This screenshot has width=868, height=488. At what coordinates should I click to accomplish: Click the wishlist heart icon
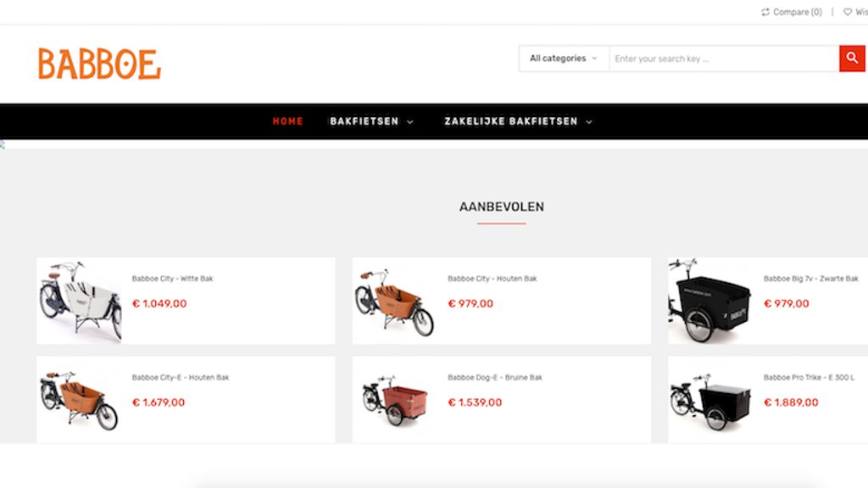pyautogui.click(x=848, y=12)
